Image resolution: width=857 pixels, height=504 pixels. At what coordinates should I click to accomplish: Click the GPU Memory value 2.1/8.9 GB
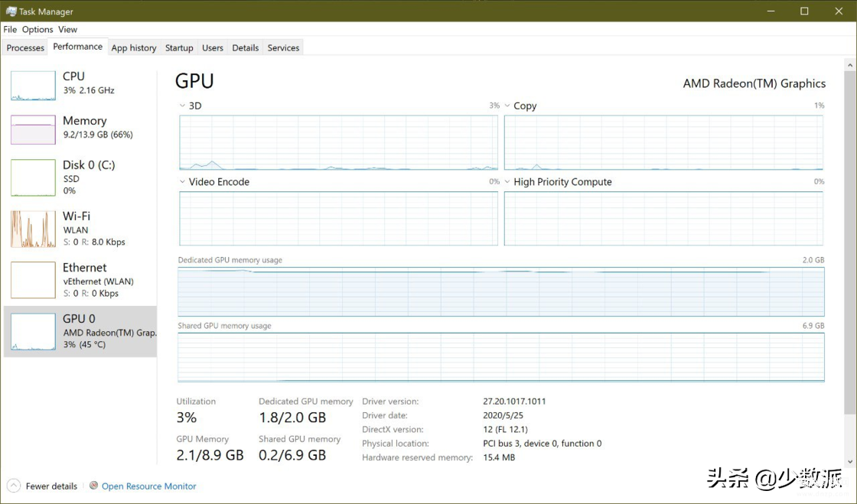tap(210, 455)
